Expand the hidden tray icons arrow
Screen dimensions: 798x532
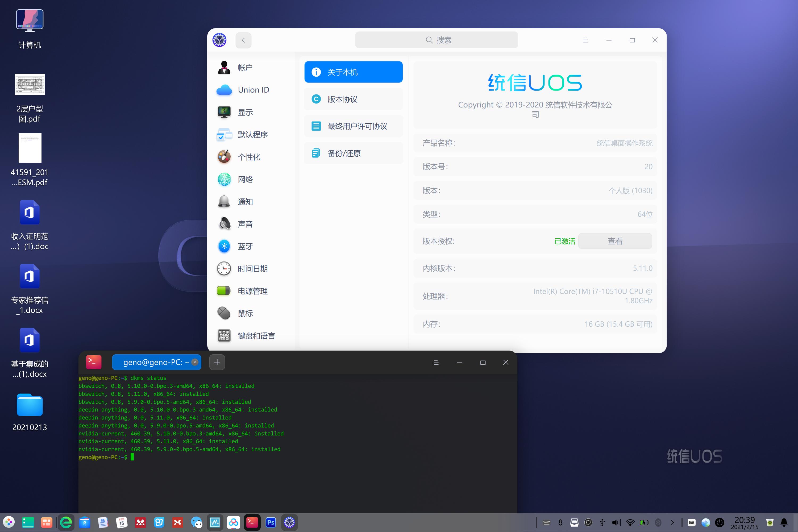coord(672,522)
